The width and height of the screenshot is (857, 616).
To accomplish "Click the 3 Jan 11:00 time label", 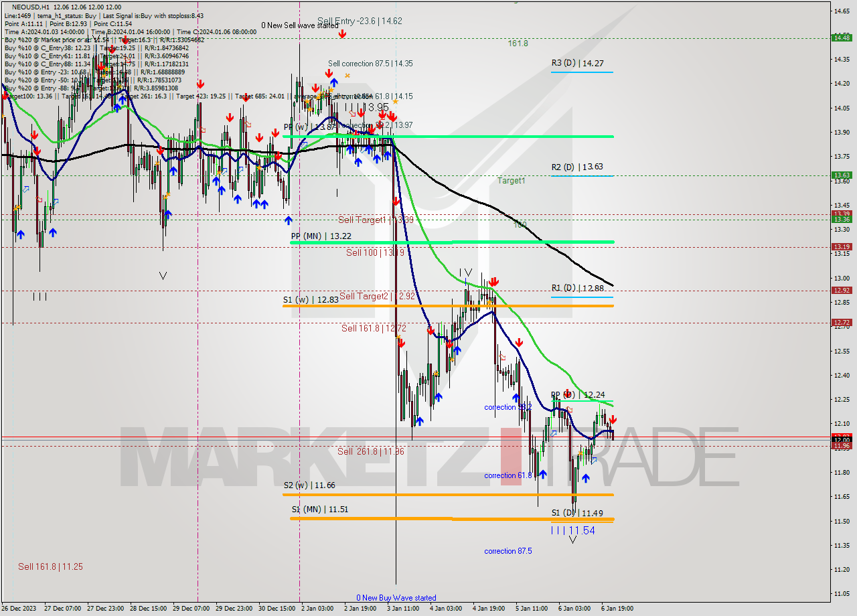I will (x=404, y=609).
